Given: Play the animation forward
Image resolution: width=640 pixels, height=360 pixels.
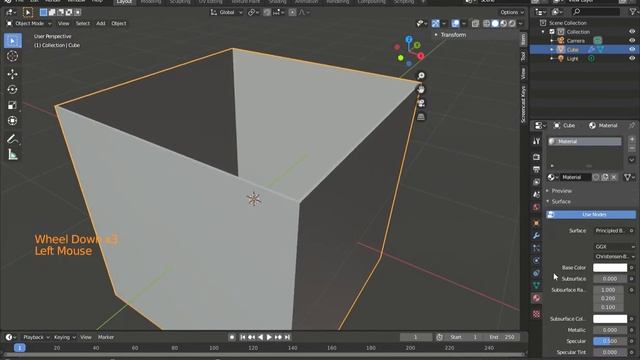Looking at the screenshot, I should 269,337.
